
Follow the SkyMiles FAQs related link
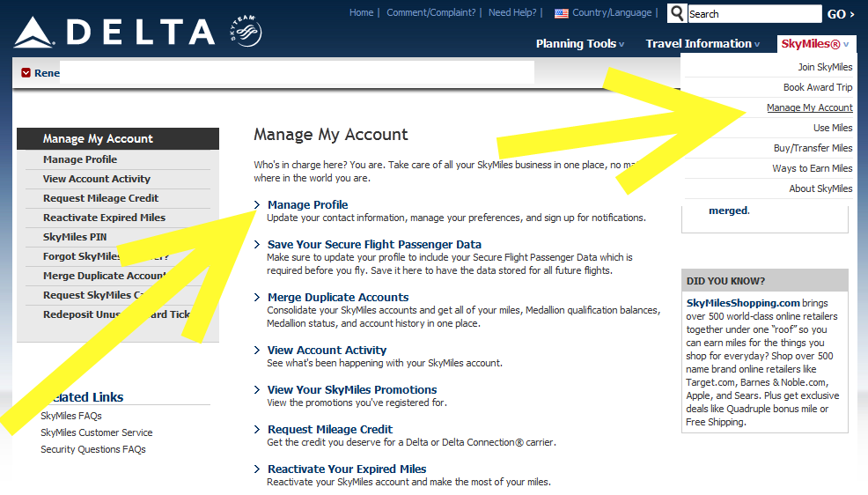pos(71,416)
